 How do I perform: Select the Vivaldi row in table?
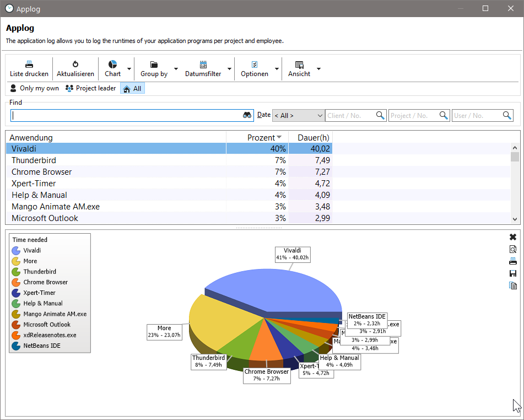[169, 148]
